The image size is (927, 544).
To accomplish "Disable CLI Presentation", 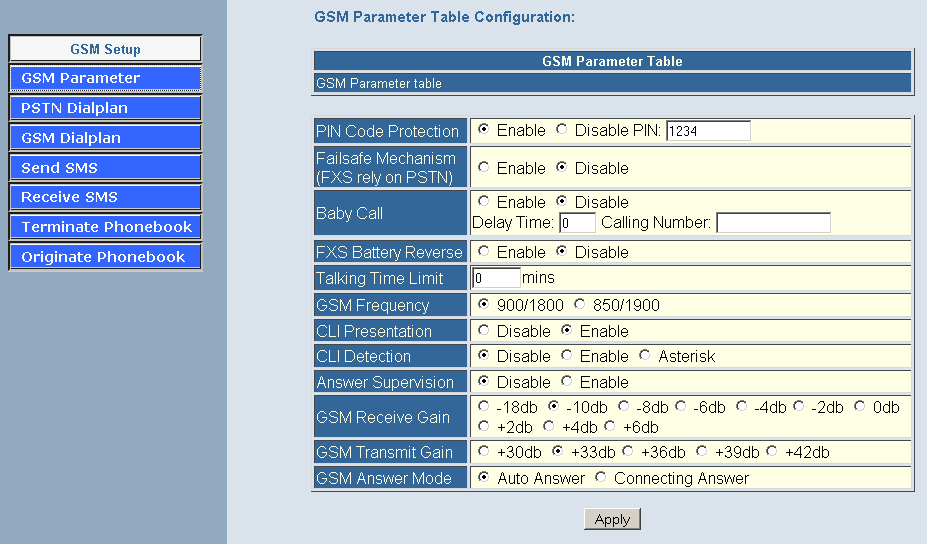I will [484, 330].
